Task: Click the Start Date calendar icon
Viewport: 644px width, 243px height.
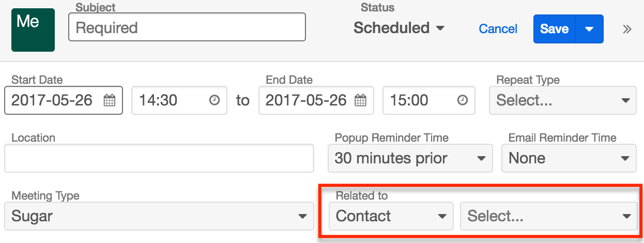Action: click(x=110, y=100)
